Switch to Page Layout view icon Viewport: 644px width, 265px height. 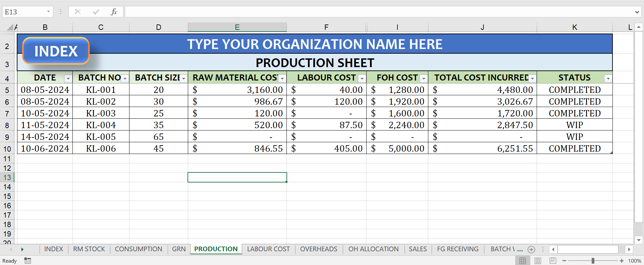tap(538, 261)
